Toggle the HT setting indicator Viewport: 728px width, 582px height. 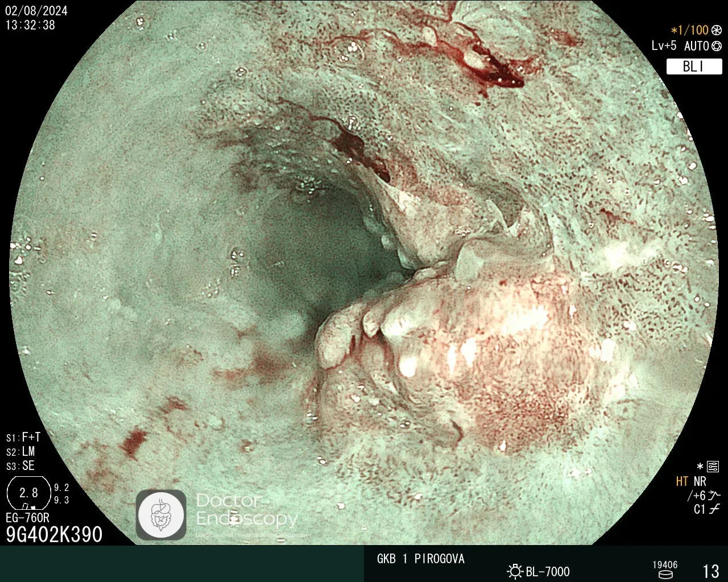682,481
